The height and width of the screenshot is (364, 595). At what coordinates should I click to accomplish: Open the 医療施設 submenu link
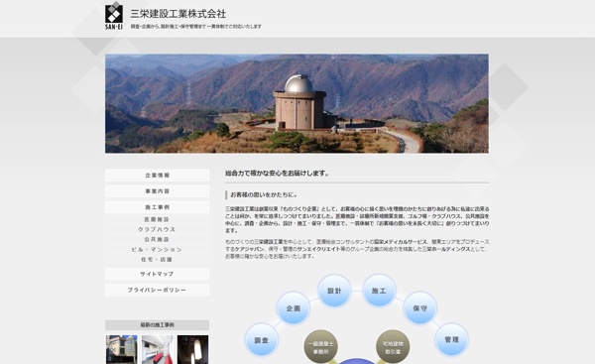[157, 219]
